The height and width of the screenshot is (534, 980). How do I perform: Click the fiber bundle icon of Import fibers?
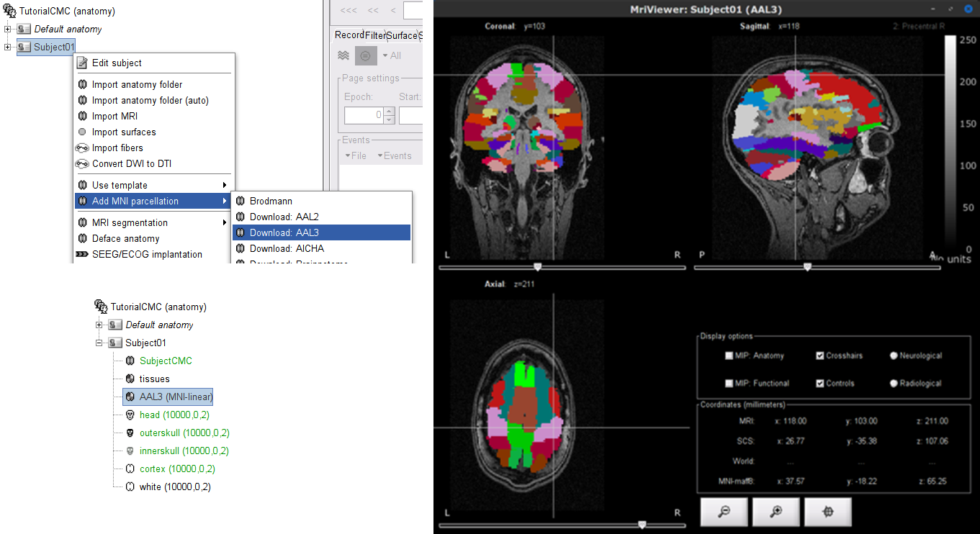[82, 148]
